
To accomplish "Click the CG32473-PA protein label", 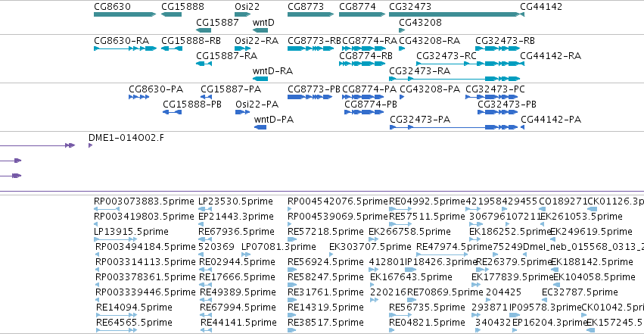I will [x=420, y=120].
